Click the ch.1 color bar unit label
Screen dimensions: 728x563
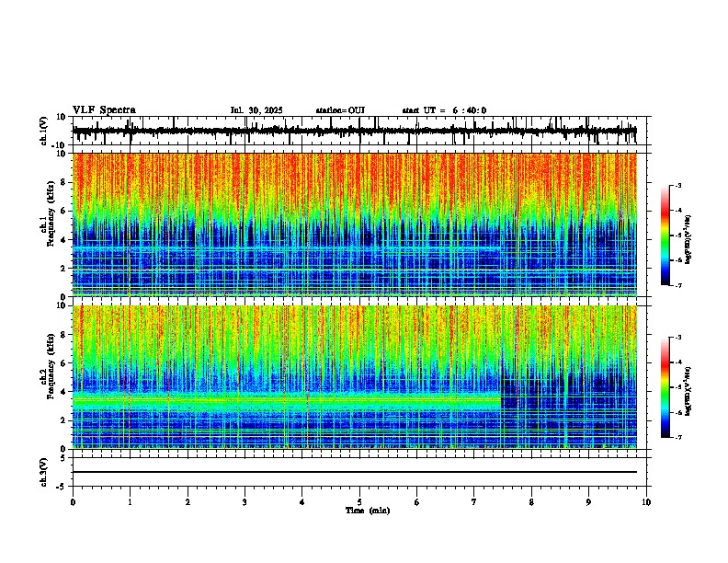(688, 240)
